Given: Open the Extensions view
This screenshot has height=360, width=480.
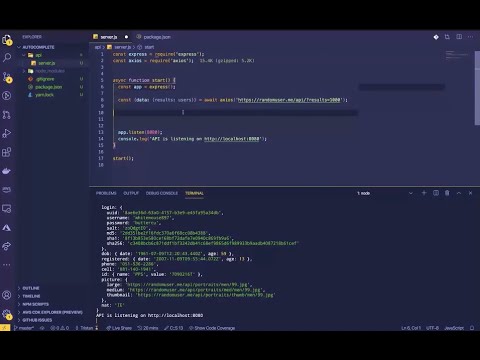Looking at the screenshot, I should (x=7, y=152).
